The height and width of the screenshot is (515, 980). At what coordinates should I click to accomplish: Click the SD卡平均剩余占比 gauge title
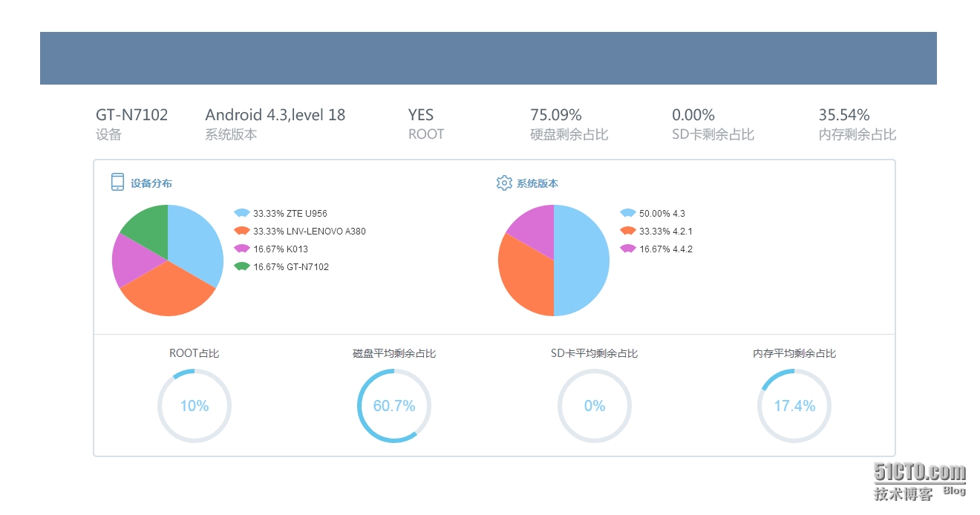(x=595, y=353)
